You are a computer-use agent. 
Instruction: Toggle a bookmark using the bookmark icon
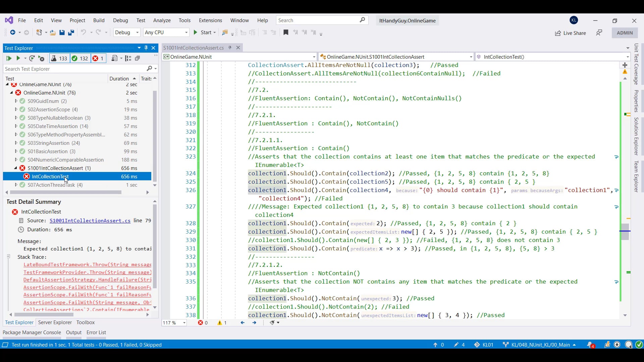[x=286, y=33]
